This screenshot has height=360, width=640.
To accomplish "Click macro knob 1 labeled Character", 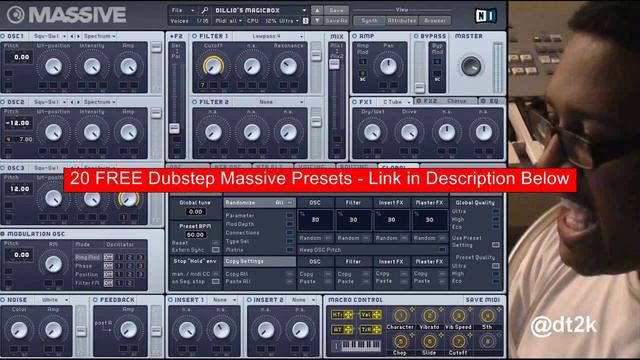I will pyautogui.click(x=400, y=316).
